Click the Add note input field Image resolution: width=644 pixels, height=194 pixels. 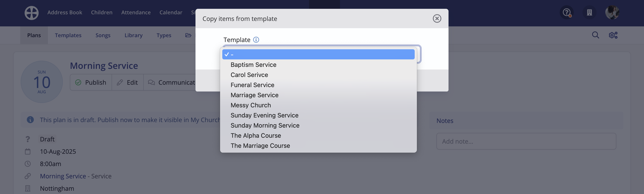(526, 141)
